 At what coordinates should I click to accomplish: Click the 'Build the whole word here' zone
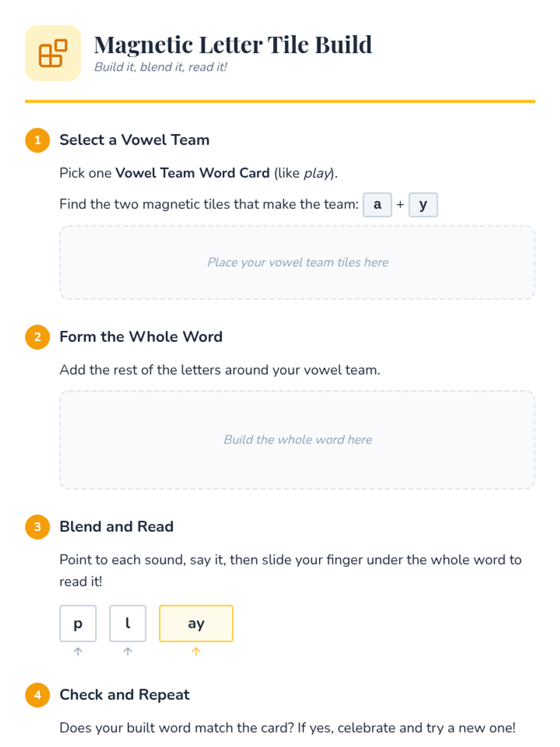(297, 440)
